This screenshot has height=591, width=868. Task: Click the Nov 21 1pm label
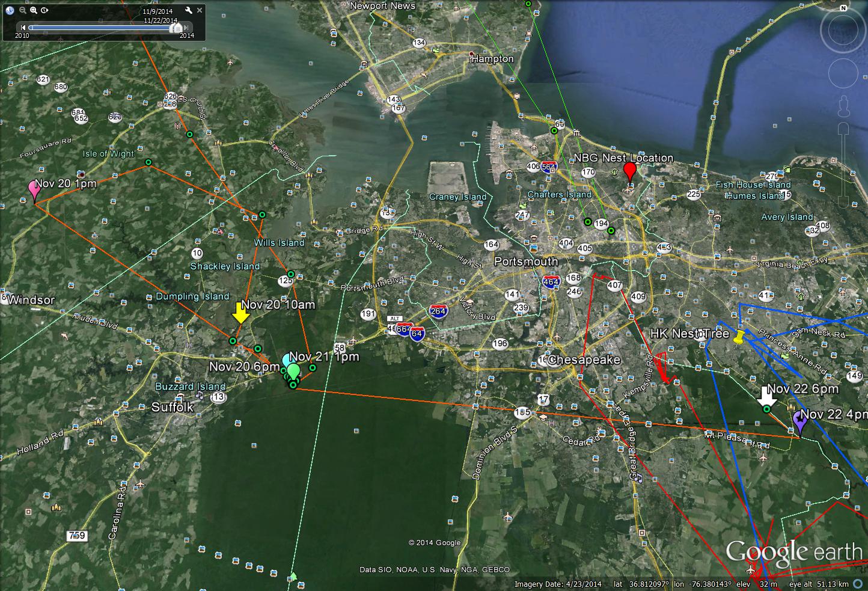pyautogui.click(x=325, y=357)
